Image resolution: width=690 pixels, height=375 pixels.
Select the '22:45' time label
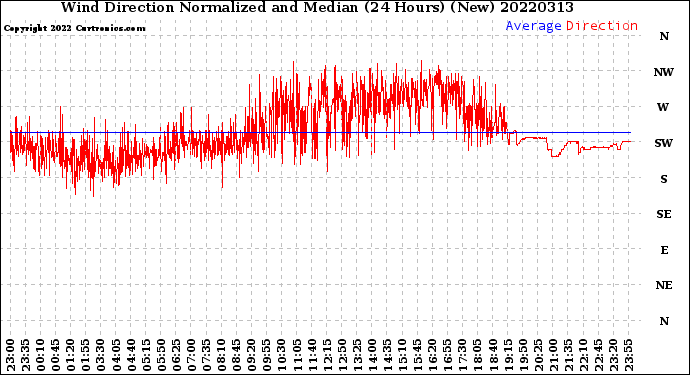point(598,355)
